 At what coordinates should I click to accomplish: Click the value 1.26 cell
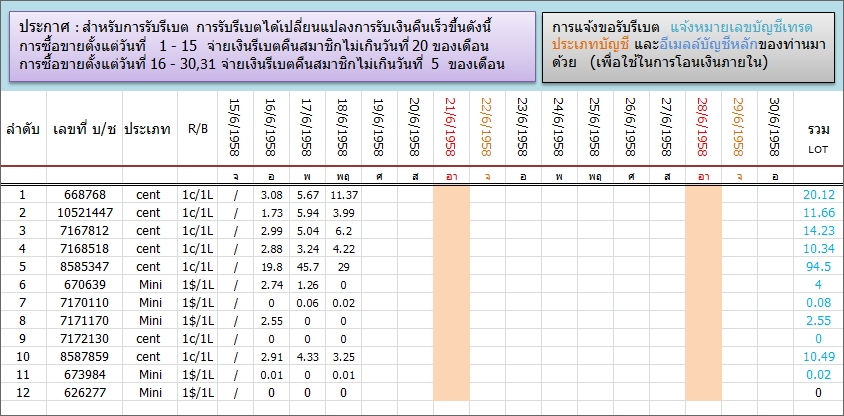tap(307, 285)
